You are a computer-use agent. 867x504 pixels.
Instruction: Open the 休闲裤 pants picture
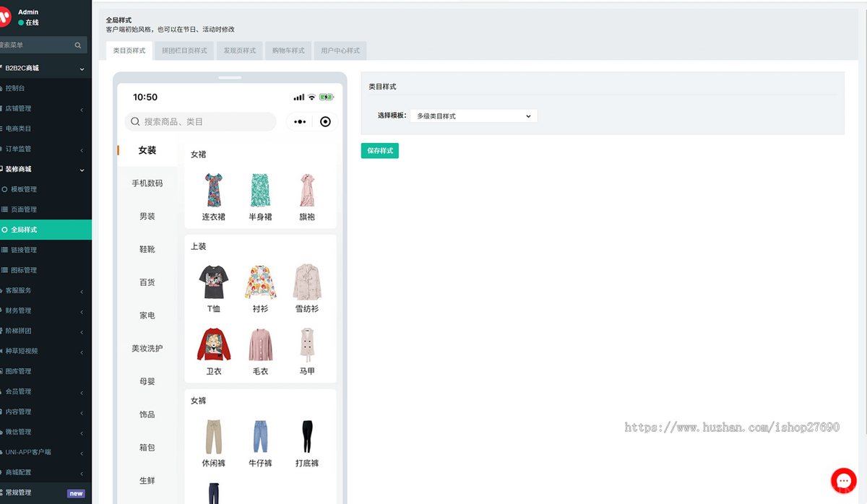[214, 436]
